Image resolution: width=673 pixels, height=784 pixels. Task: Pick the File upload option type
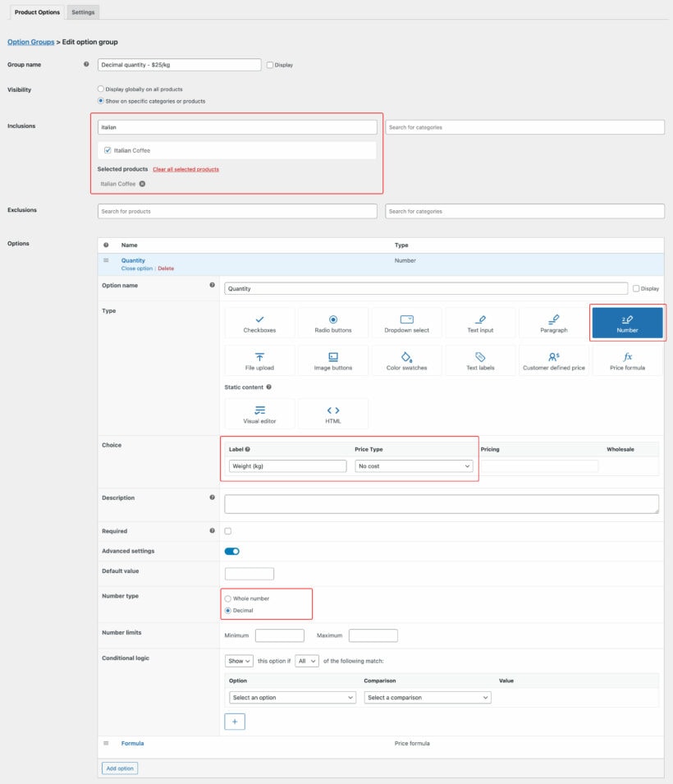(259, 360)
